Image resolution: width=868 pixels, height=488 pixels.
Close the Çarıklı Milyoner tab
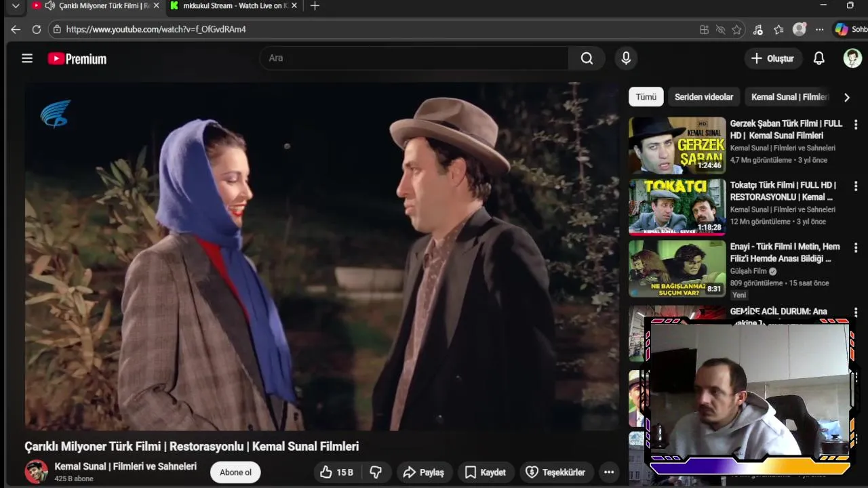[x=156, y=6]
